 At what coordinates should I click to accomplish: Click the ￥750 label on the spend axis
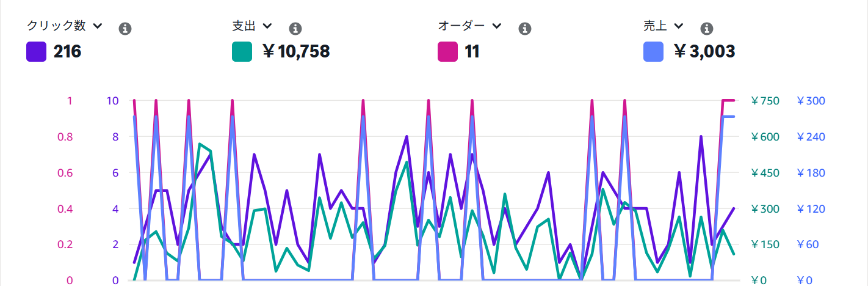pyautogui.click(x=764, y=101)
